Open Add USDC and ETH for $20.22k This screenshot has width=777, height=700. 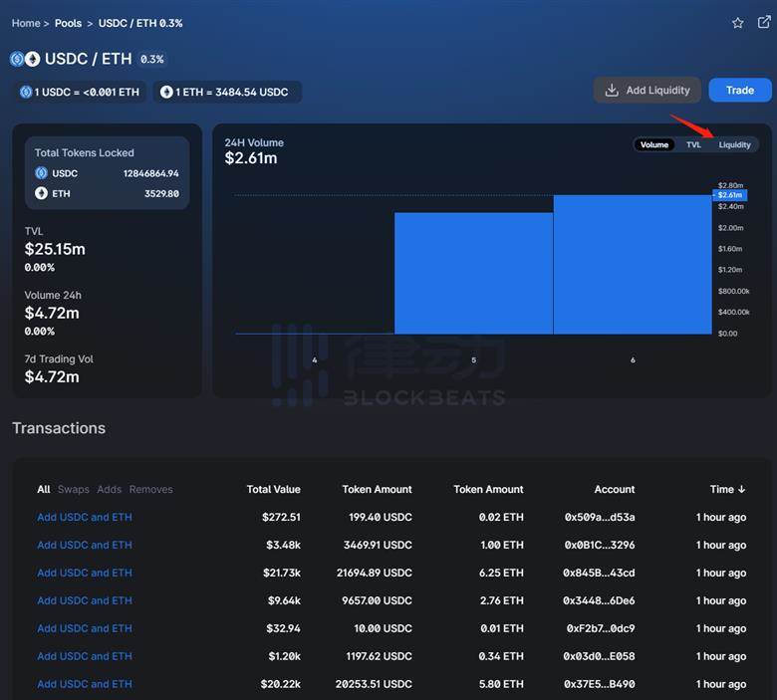(85, 684)
